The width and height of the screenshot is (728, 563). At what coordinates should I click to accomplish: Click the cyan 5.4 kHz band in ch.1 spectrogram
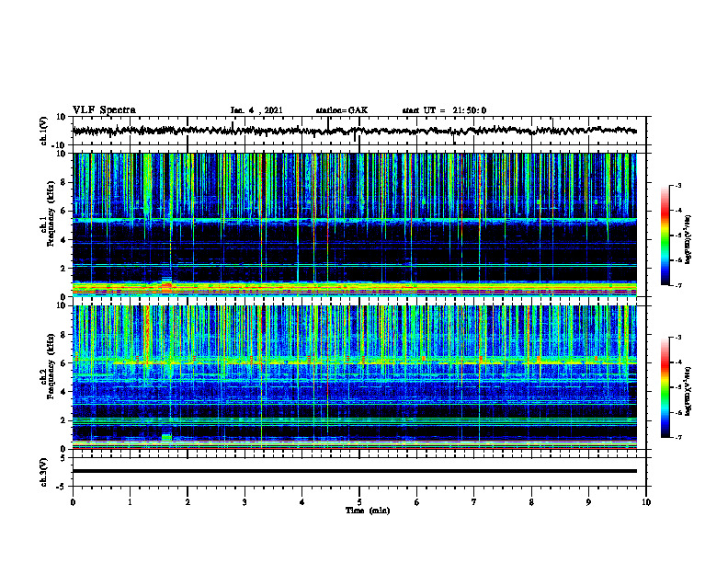pos(354,219)
